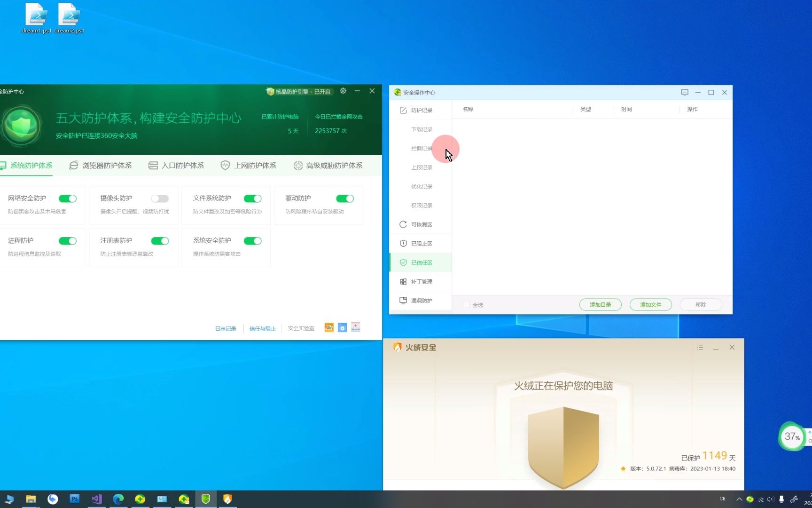Toggle 驱动防护 switch
812x508 pixels.
(345, 198)
